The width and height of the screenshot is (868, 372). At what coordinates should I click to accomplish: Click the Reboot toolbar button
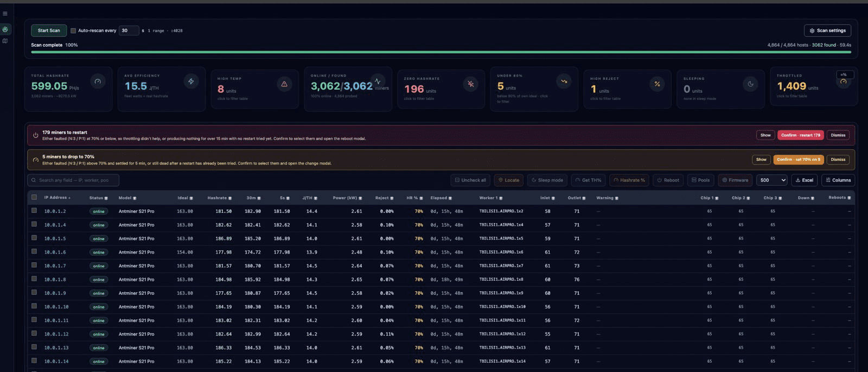click(668, 180)
